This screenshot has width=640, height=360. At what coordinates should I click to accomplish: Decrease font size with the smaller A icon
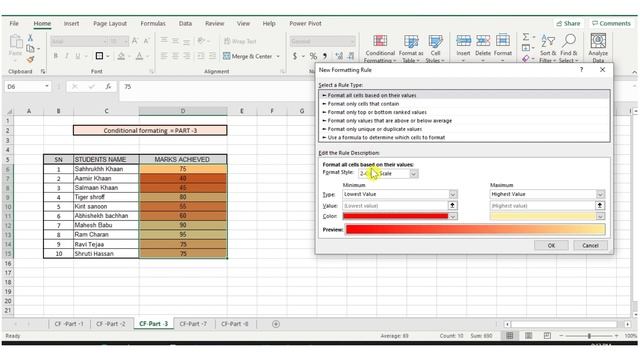click(x=147, y=41)
